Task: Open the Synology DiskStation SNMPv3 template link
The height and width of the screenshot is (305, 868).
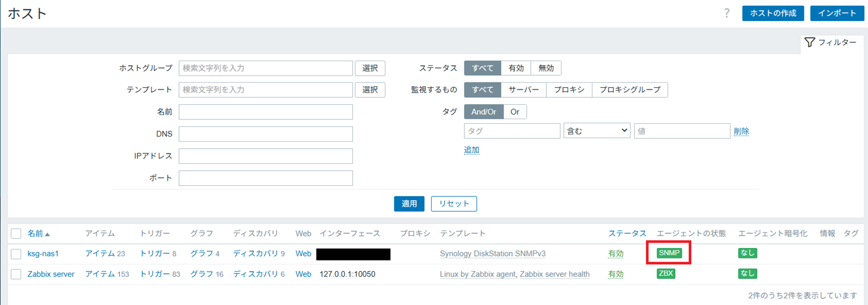Action: tap(492, 254)
